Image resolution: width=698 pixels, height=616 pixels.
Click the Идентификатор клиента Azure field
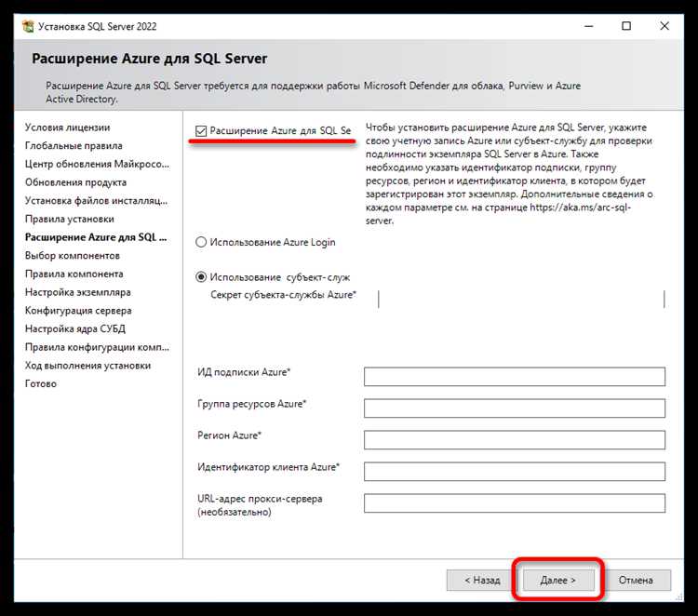coord(514,472)
